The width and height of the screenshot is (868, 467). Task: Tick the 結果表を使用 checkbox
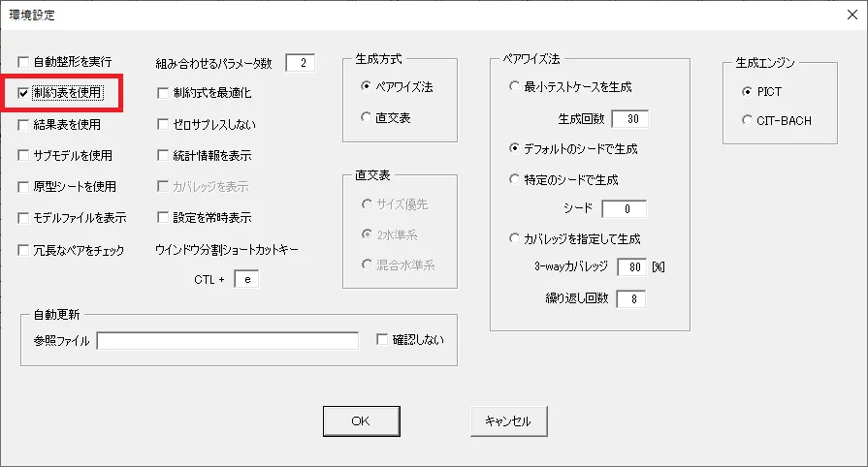point(23,124)
